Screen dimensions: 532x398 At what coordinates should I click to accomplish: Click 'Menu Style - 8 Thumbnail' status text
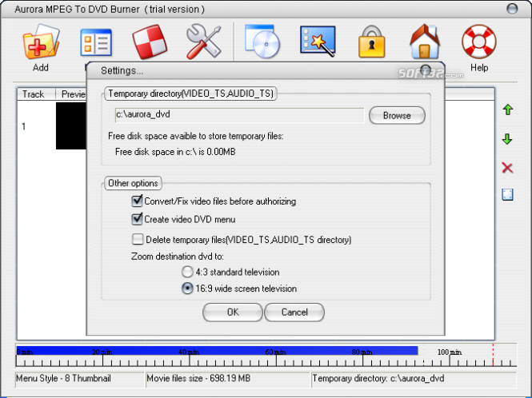[x=63, y=378]
